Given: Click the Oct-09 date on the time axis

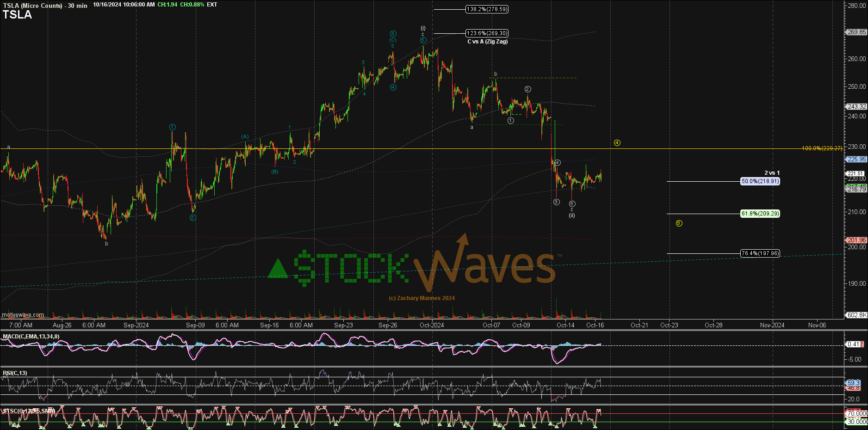Looking at the screenshot, I should click(521, 325).
